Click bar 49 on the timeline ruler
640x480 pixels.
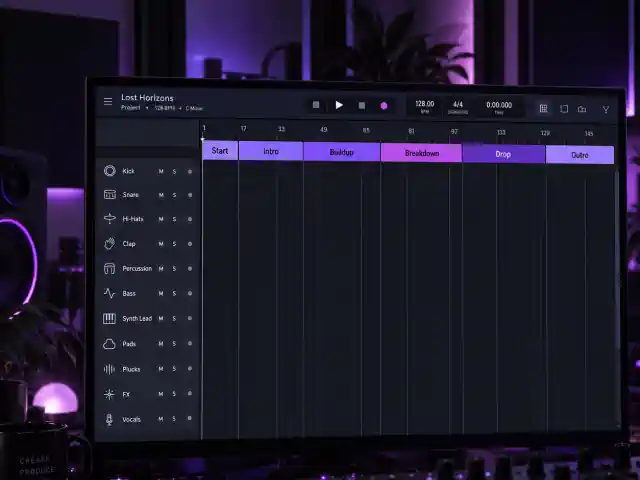coord(324,130)
